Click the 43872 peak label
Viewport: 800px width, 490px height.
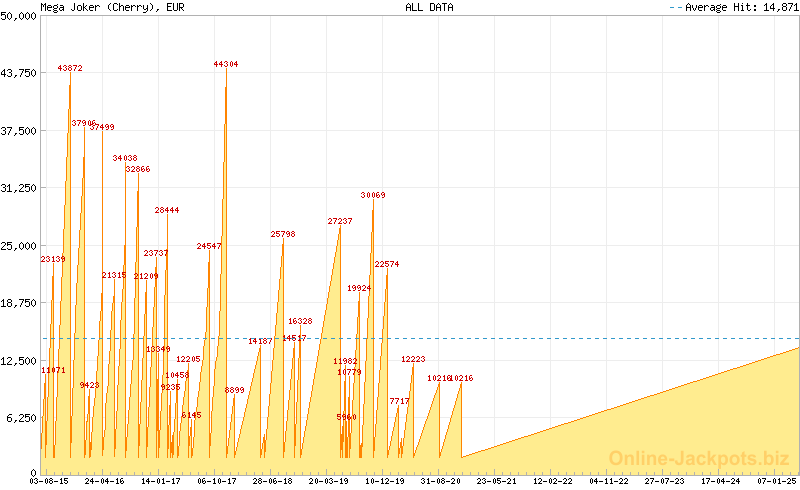click(x=70, y=68)
